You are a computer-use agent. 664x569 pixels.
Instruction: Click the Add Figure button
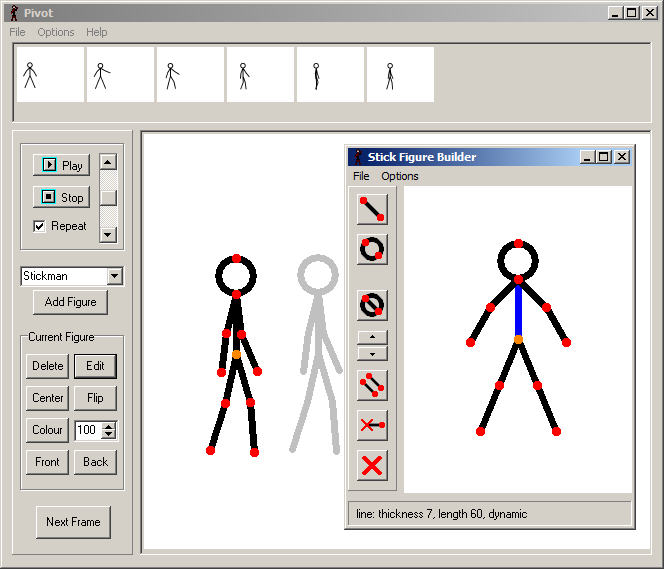(70, 302)
